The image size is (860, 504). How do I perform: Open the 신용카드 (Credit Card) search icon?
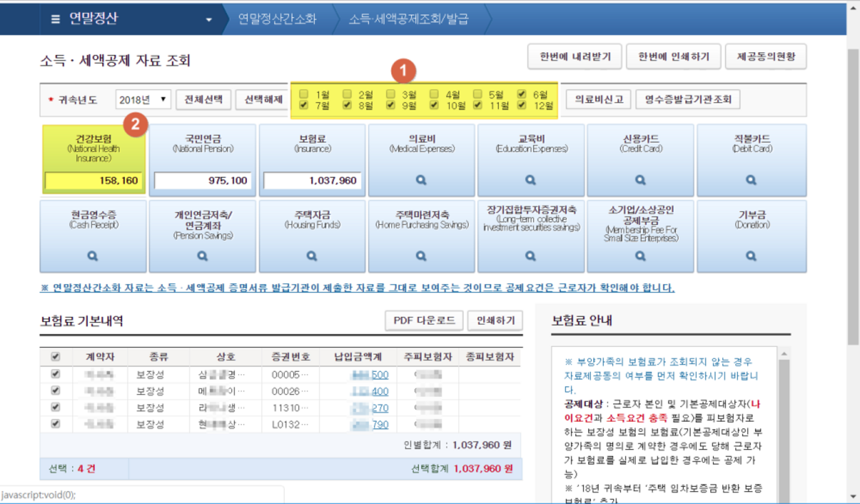click(x=640, y=180)
